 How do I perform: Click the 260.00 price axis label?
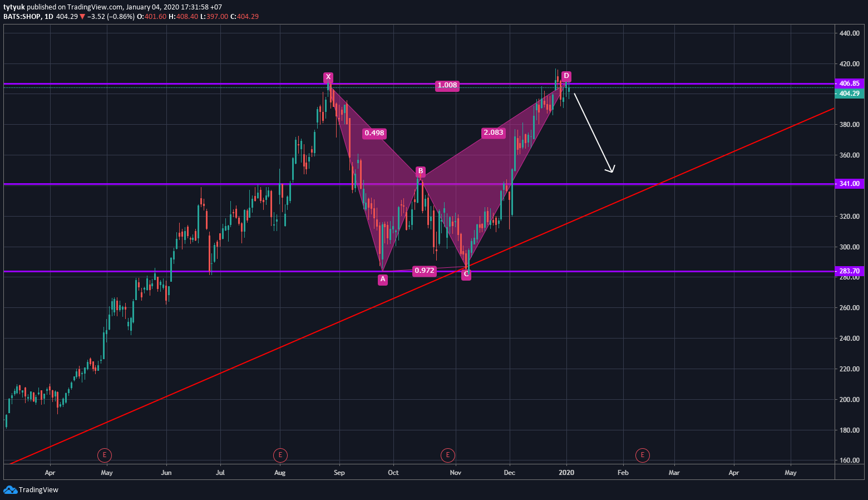tap(850, 308)
